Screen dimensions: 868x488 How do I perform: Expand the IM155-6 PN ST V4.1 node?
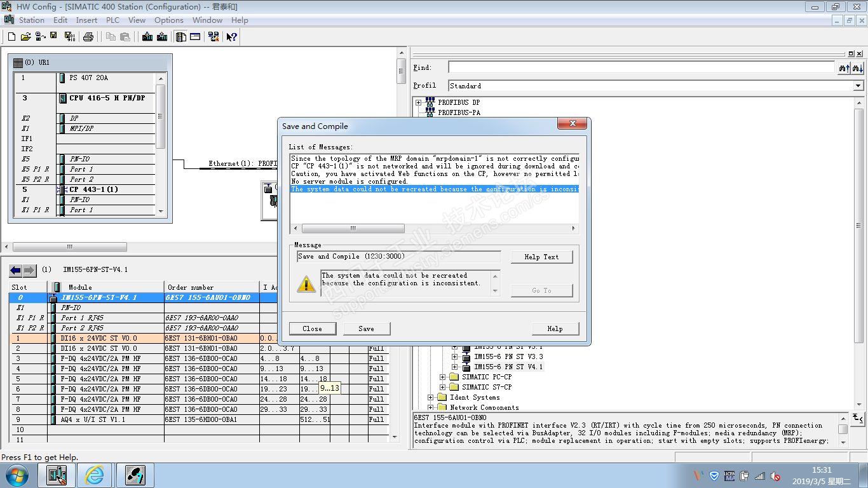(x=455, y=367)
